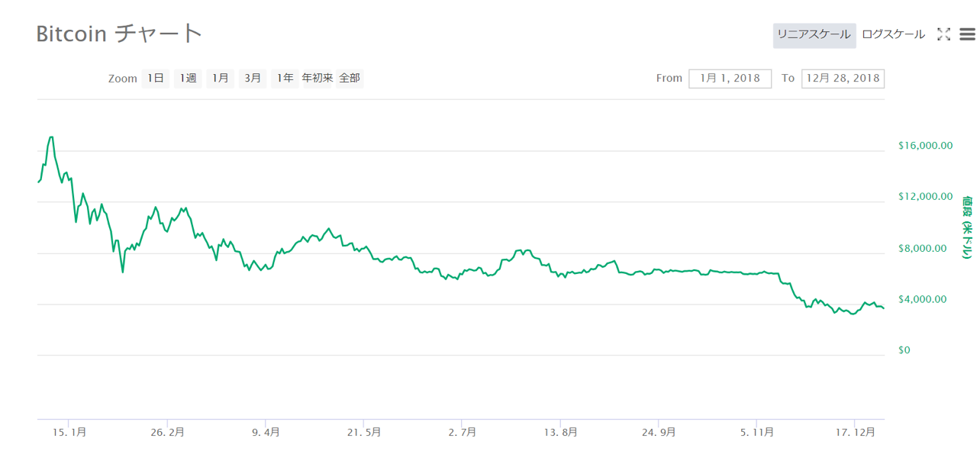This screenshot has height=464, width=980.
Task: Click the 13. 8月 date label
Action: click(x=561, y=432)
